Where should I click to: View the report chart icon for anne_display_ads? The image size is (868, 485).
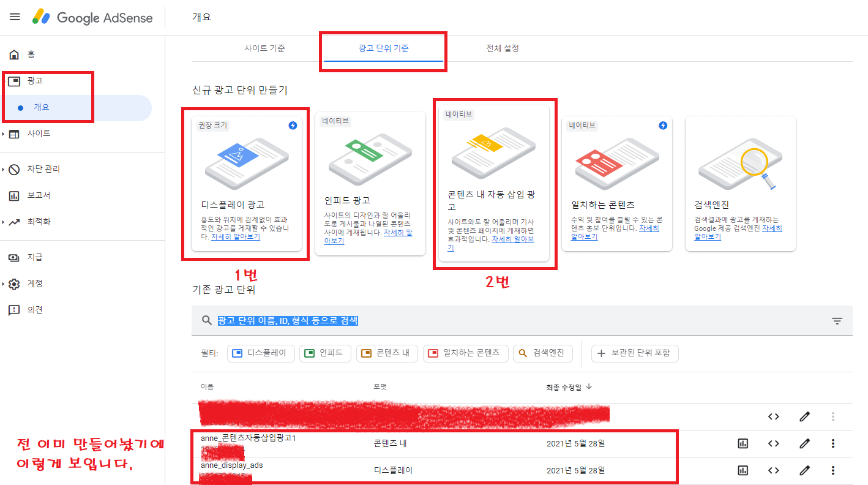pos(743,470)
